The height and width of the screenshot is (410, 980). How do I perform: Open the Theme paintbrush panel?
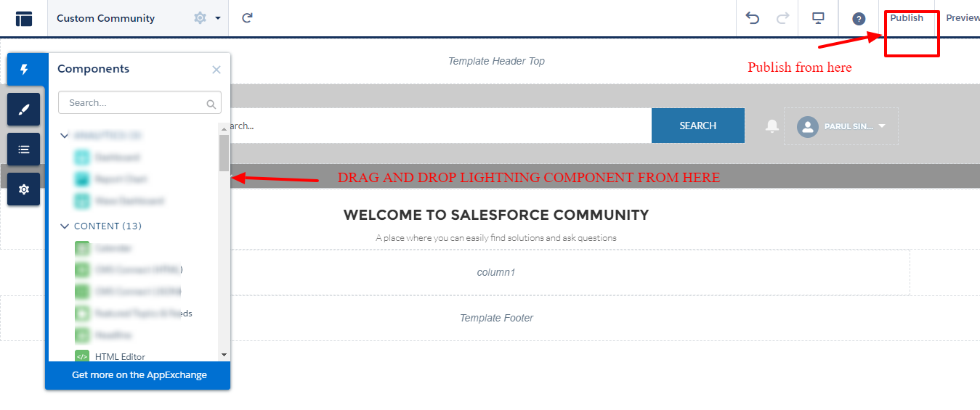24,110
